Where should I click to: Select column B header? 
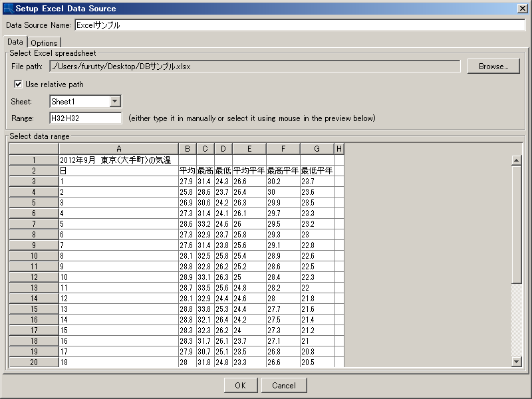coord(188,148)
